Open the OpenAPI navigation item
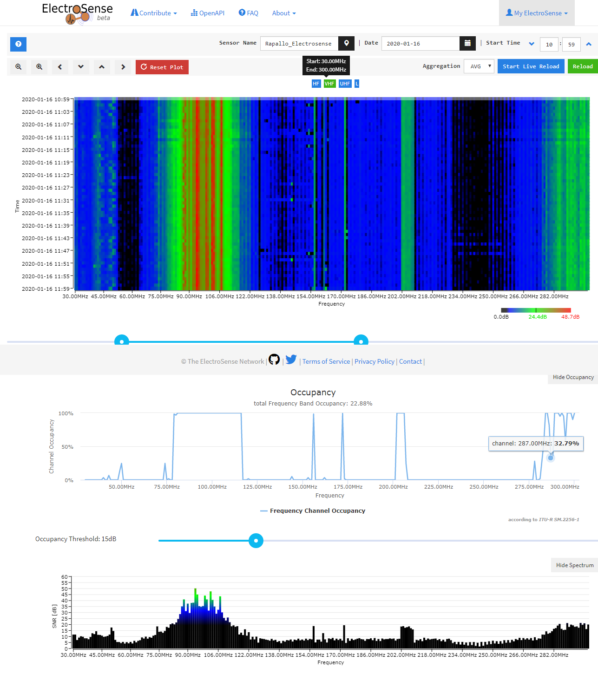Viewport: 598px width, 700px height. click(208, 13)
